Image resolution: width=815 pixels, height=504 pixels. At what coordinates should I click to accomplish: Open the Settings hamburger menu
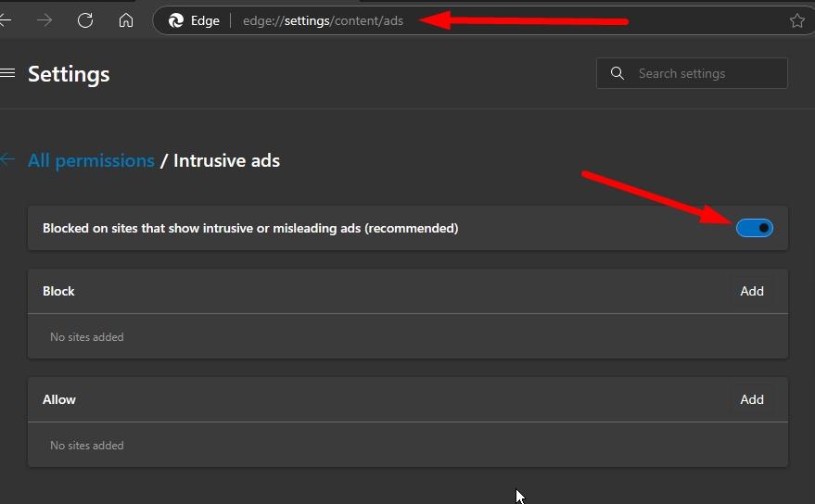7,73
